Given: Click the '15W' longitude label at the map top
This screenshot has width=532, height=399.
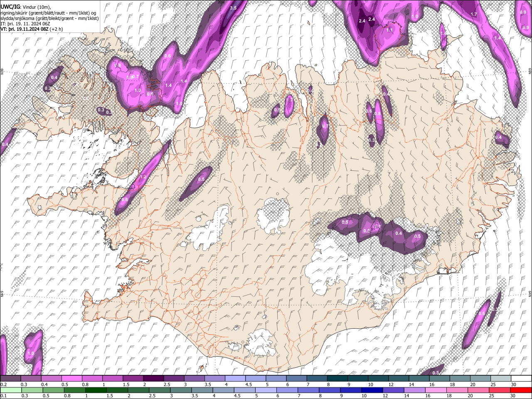Looking at the screenshot, I should tap(440, 2).
